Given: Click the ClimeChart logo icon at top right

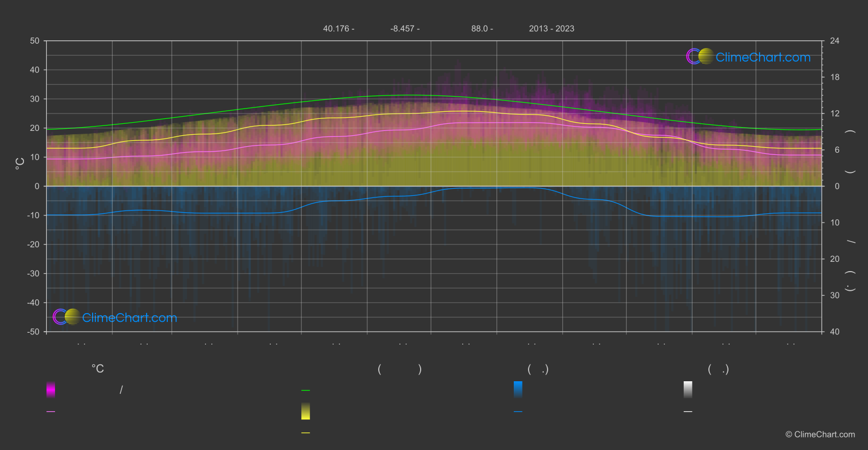Looking at the screenshot, I should pyautogui.click(x=700, y=56).
